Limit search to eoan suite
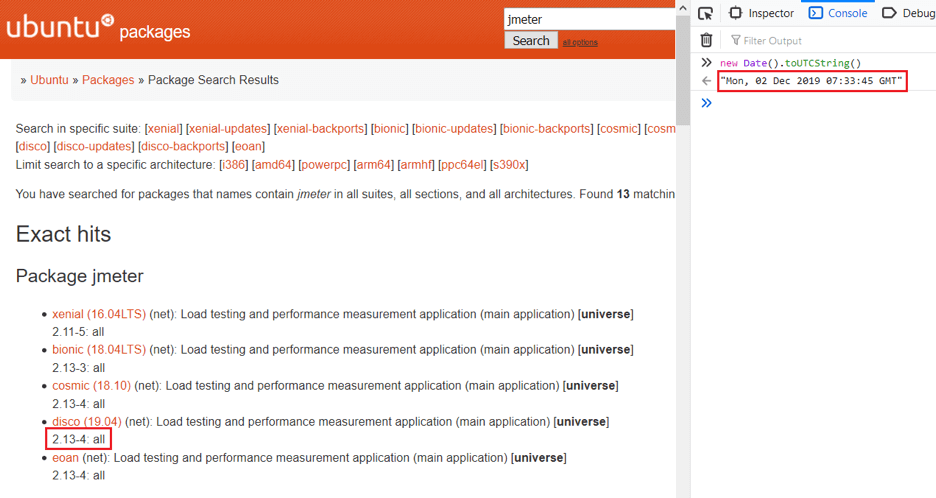 point(248,147)
